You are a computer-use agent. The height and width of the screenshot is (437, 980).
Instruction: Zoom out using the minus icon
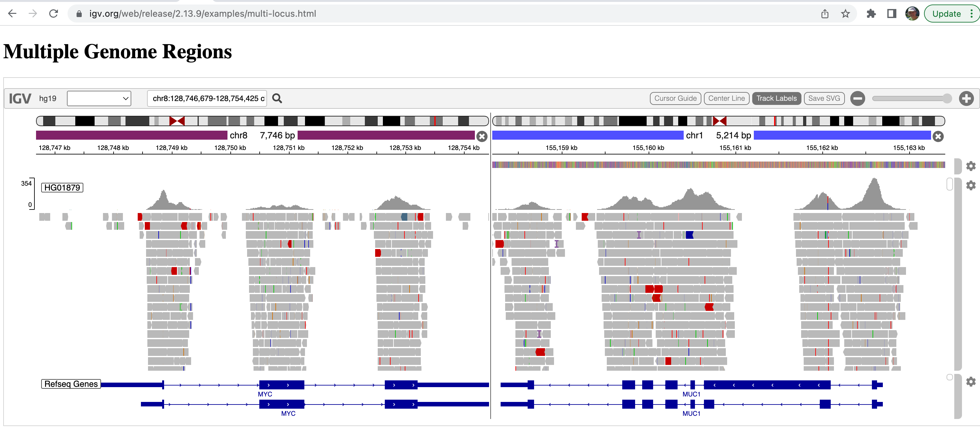point(858,98)
